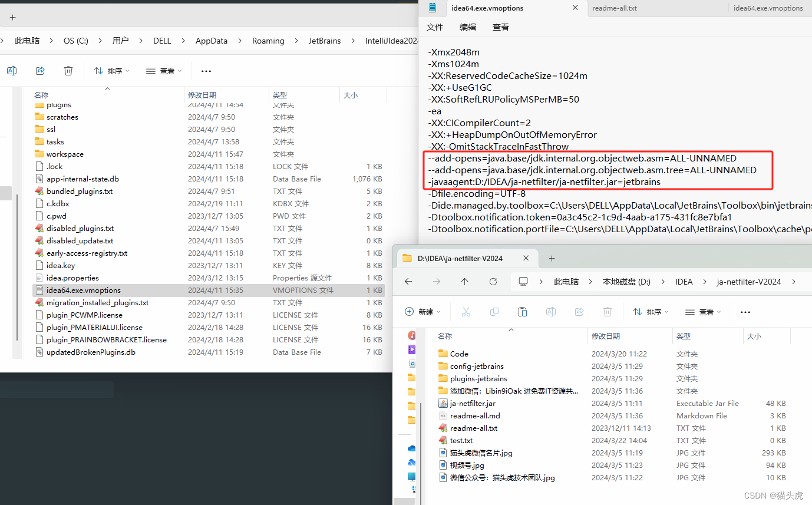
Task: Select plugin_PRAINBOWBRACKET.license file
Action: tap(107, 339)
